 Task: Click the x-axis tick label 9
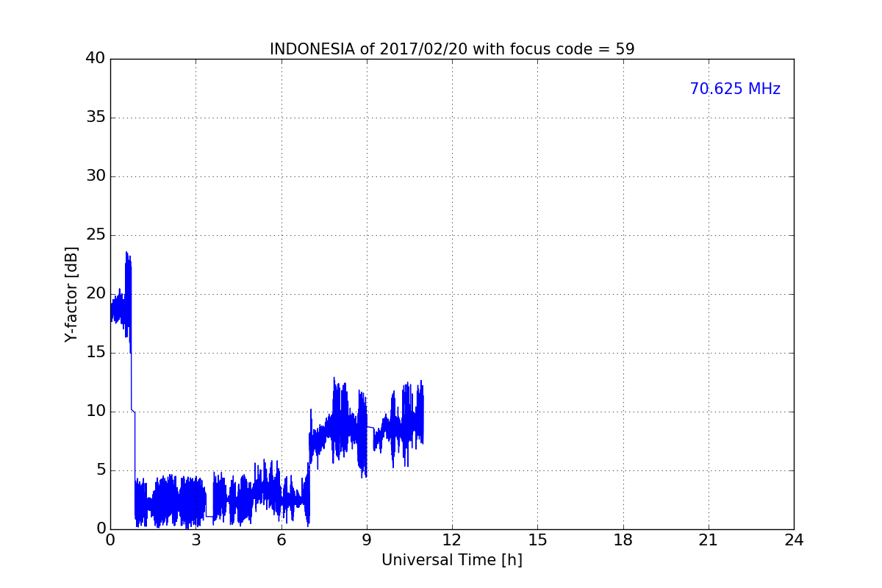click(367, 540)
